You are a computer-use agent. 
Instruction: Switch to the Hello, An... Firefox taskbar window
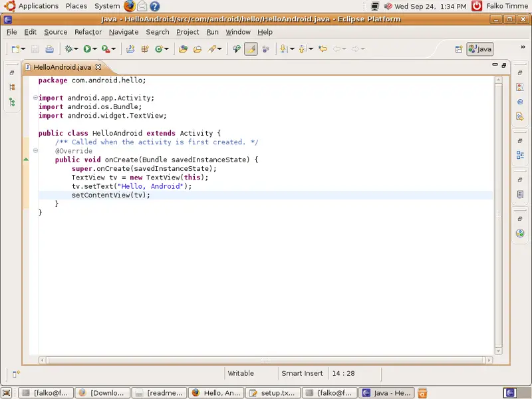(x=216, y=393)
